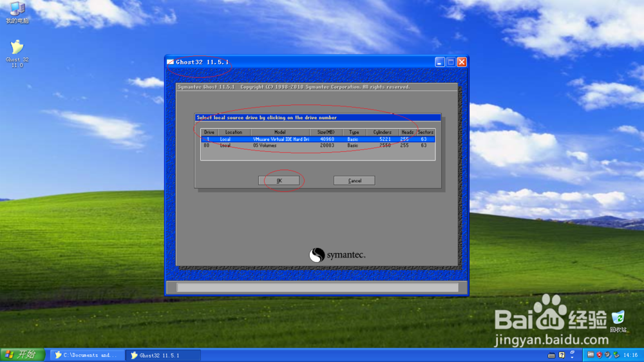Screen dimensions: 644x362
Task: Click the Cylinders column header
Action: 382,132
